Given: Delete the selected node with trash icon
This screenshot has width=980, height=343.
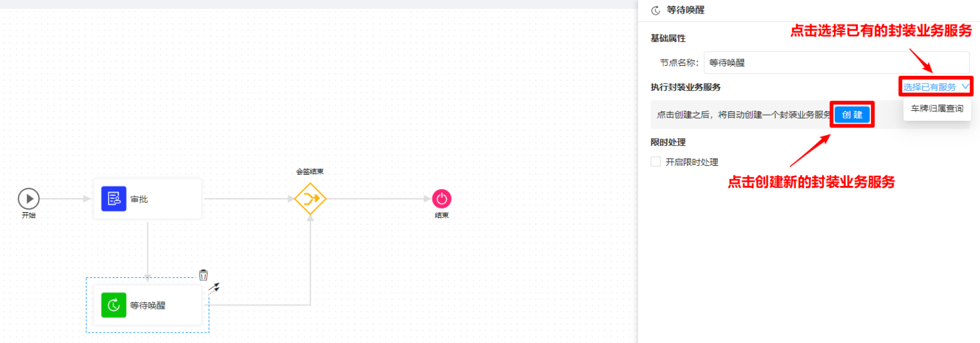Looking at the screenshot, I should click(x=203, y=275).
